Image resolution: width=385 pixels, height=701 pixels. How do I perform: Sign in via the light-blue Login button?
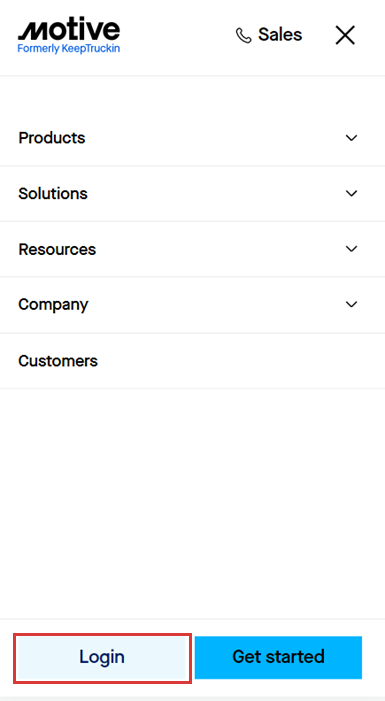tap(102, 657)
